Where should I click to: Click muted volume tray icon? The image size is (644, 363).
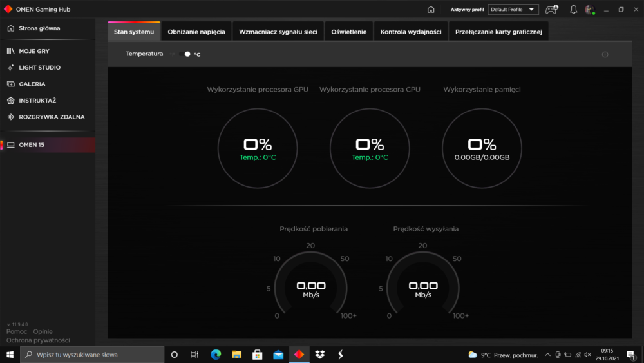pos(588,355)
